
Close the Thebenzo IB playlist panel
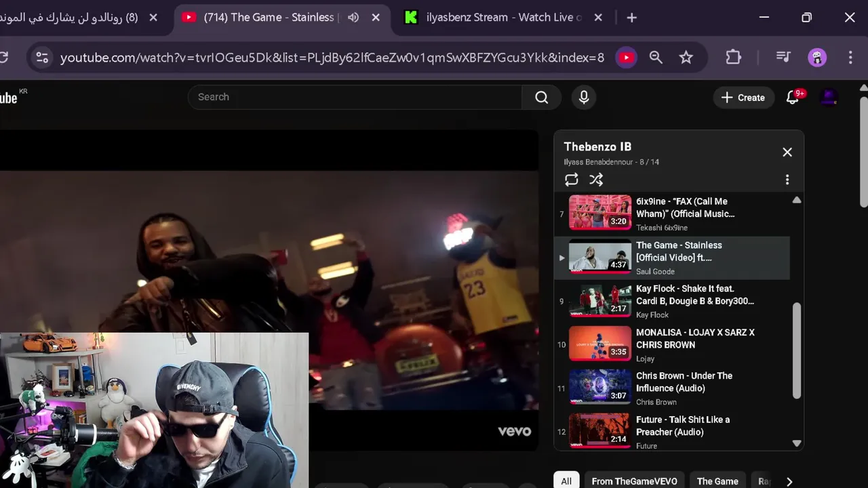[x=787, y=152]
